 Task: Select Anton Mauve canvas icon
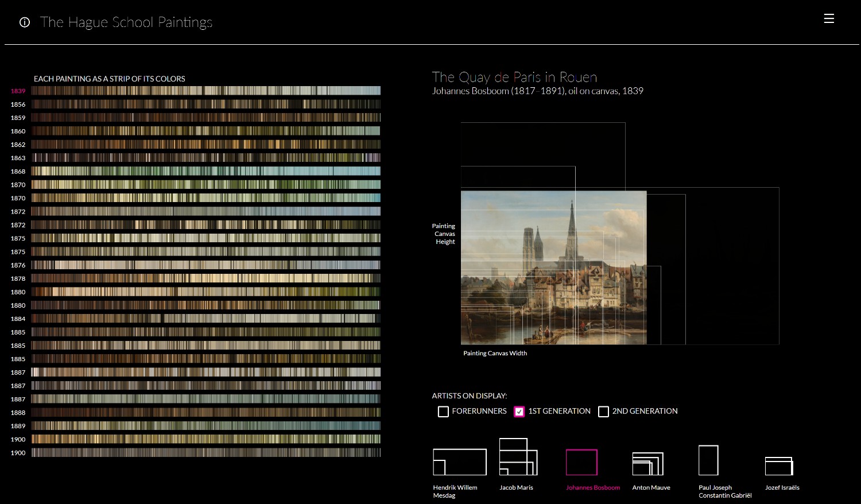click(647, 464)
